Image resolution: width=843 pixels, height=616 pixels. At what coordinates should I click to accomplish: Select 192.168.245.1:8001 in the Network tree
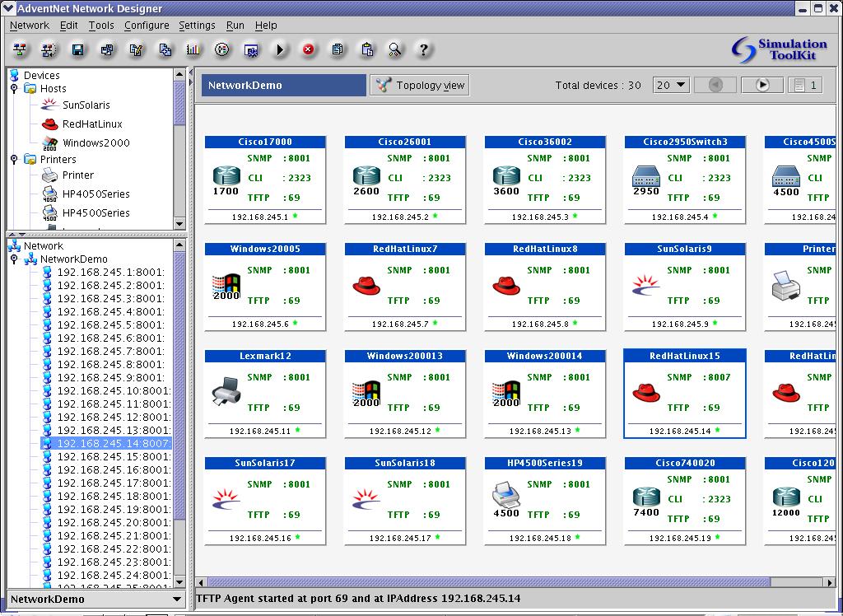click(x=111, y=272)
